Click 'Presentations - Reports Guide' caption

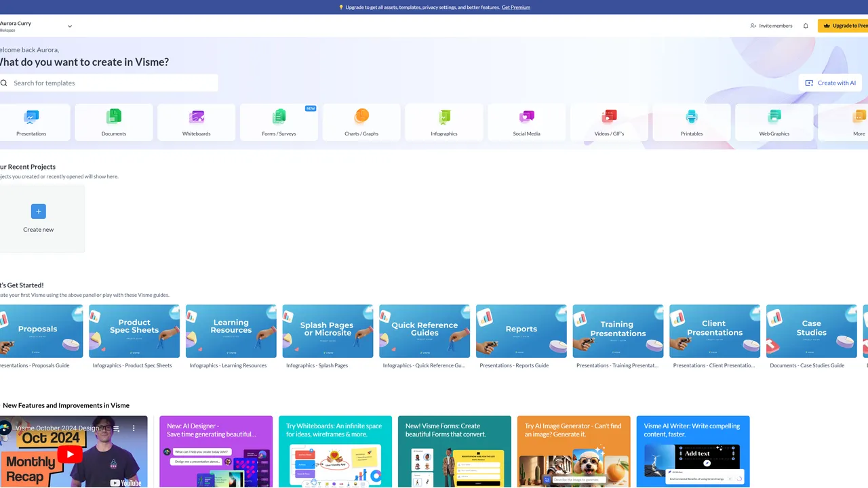click(x=514, y=365)
